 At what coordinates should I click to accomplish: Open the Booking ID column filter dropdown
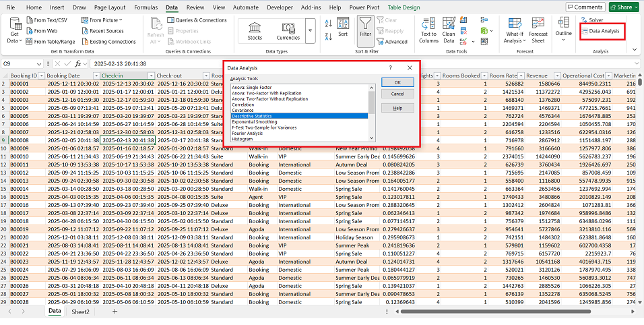[40, 76]
